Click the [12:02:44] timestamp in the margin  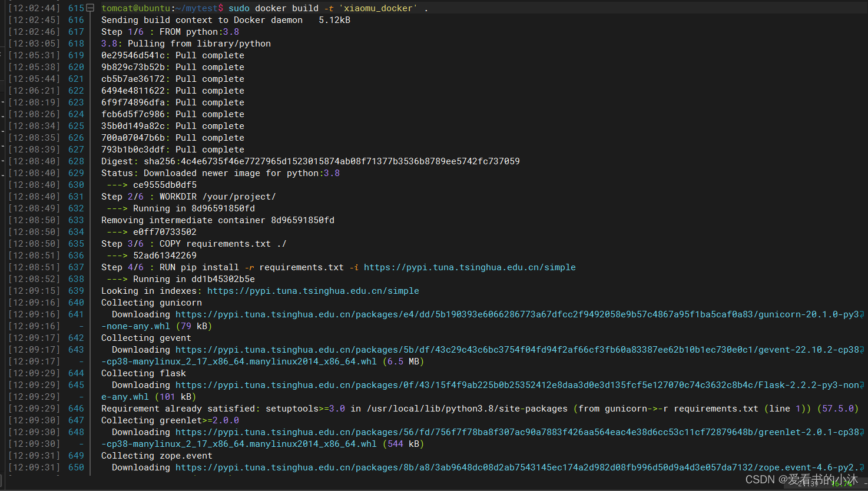coord(34,8)
